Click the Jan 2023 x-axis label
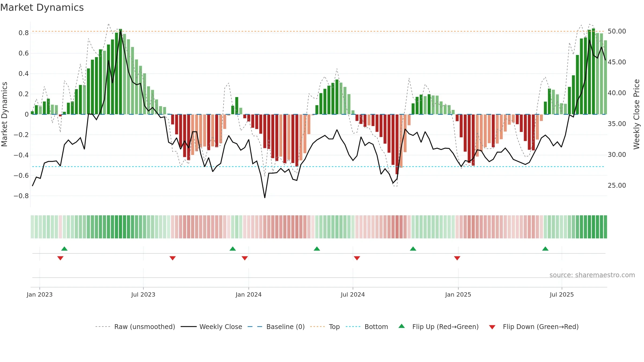 pyautogui.click(x=40, y=294)
